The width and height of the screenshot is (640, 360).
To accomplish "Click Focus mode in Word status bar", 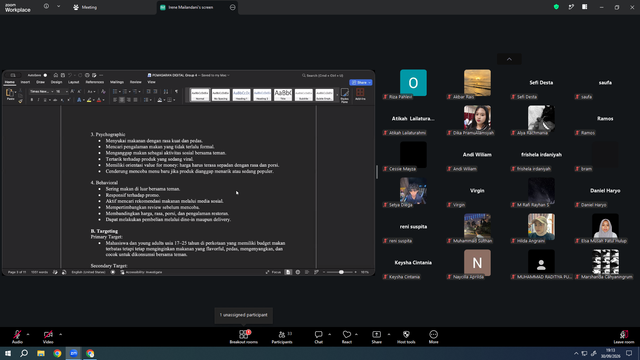I will [x=273, y=272].
